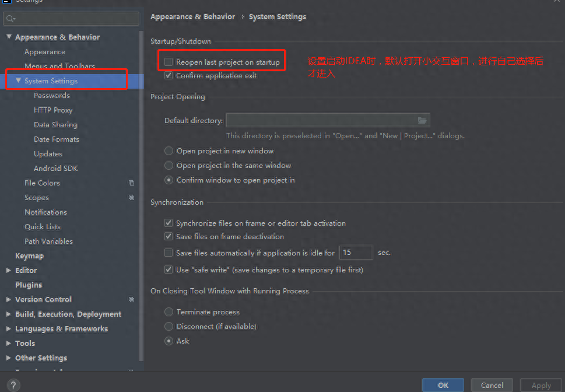This screenshot has height=392, width=565.
Task: Click the Default directory input field
Action: (x=328, y=120)
